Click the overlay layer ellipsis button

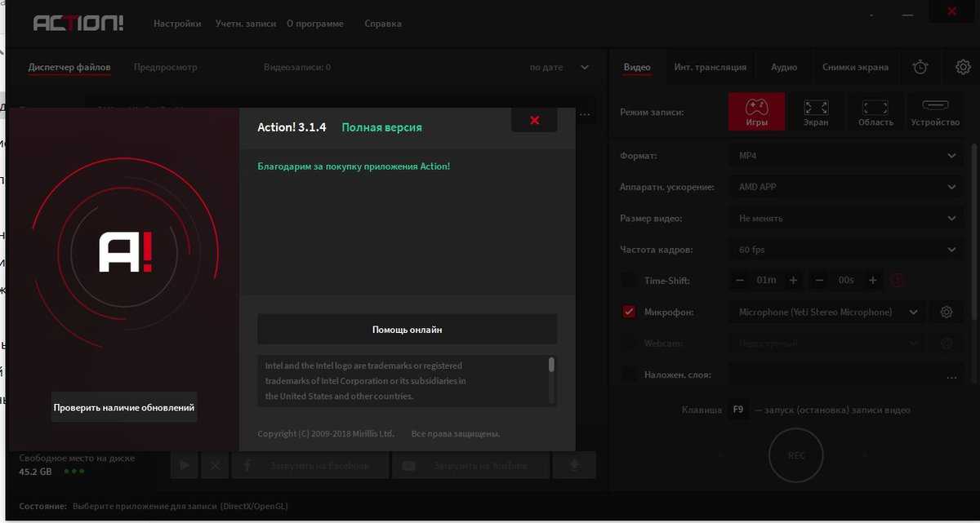coord(951,378)
